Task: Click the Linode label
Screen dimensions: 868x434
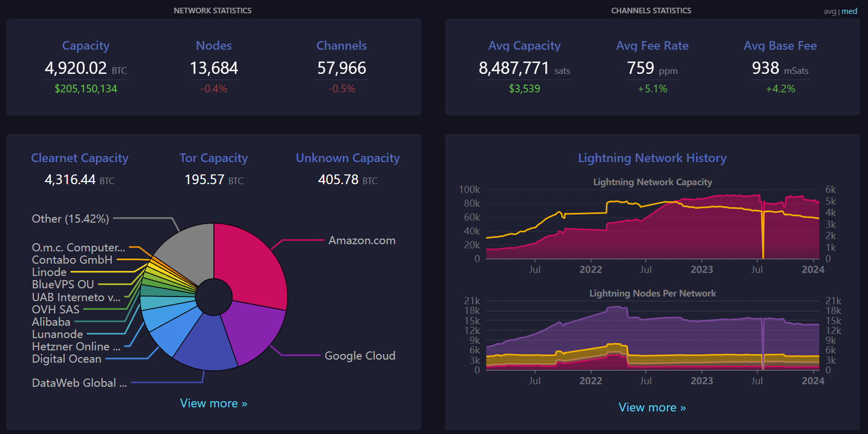Action: (x=49, y=272)
